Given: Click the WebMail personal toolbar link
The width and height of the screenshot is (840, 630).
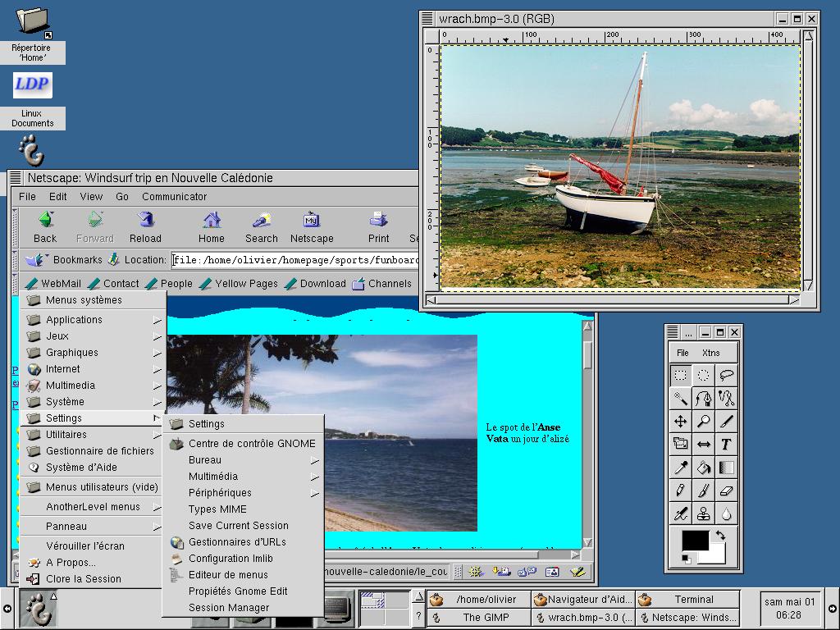Looking at the screenshot, I should click(x=53, y=283).
